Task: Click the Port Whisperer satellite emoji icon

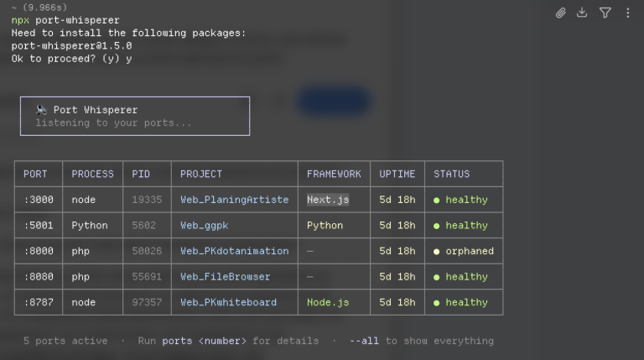Action: (x=41, y=110)
